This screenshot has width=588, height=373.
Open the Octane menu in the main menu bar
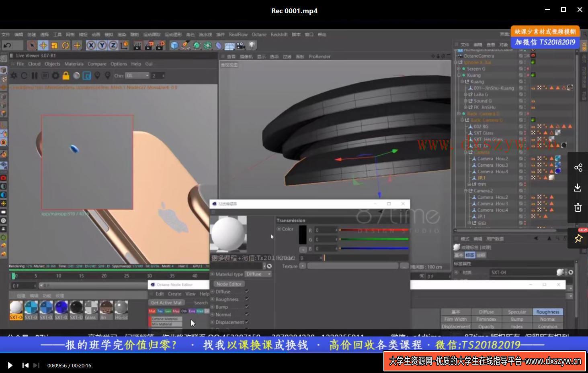point(259,35)
